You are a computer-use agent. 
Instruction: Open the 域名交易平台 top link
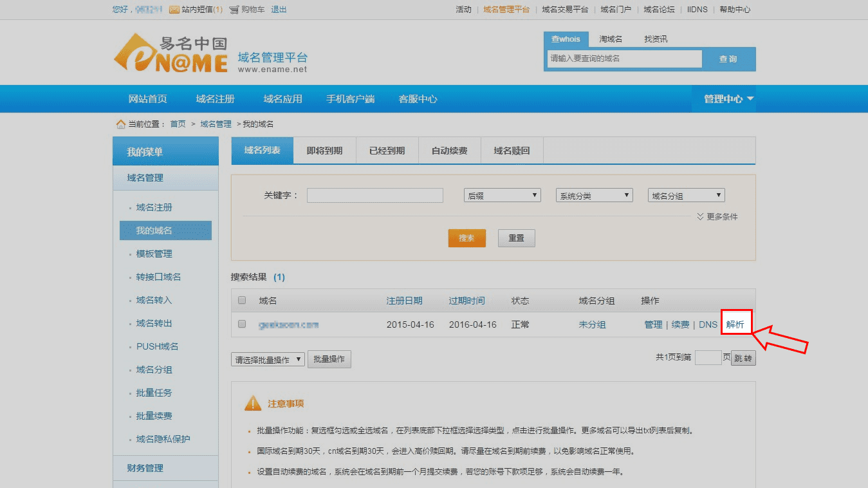point(565,10)
